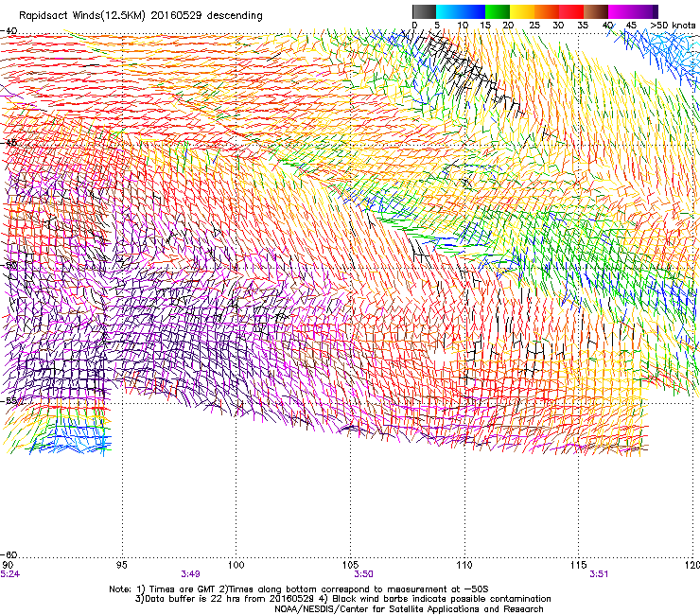Click the '10' legend scale label
This screenshot has width=700, height=615.
[463, 26]
